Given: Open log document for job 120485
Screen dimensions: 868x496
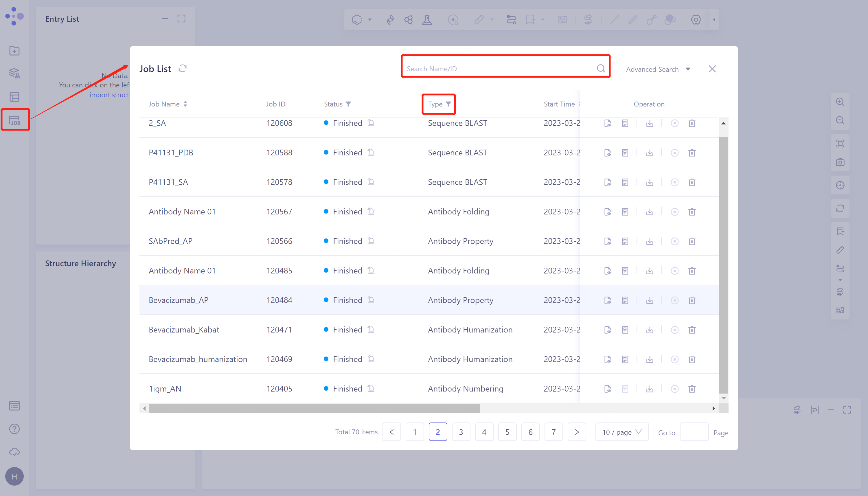Looking at the screenshot, I should 625,271.
